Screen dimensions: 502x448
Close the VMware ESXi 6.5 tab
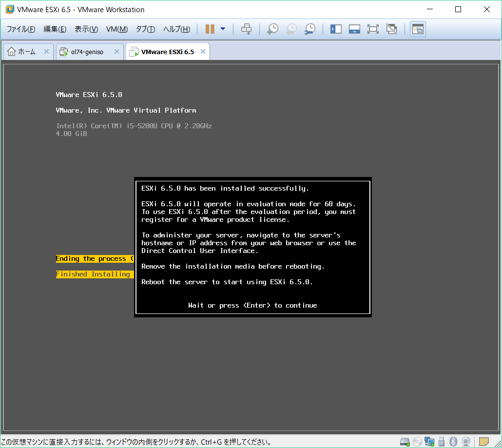pos(203,52)
